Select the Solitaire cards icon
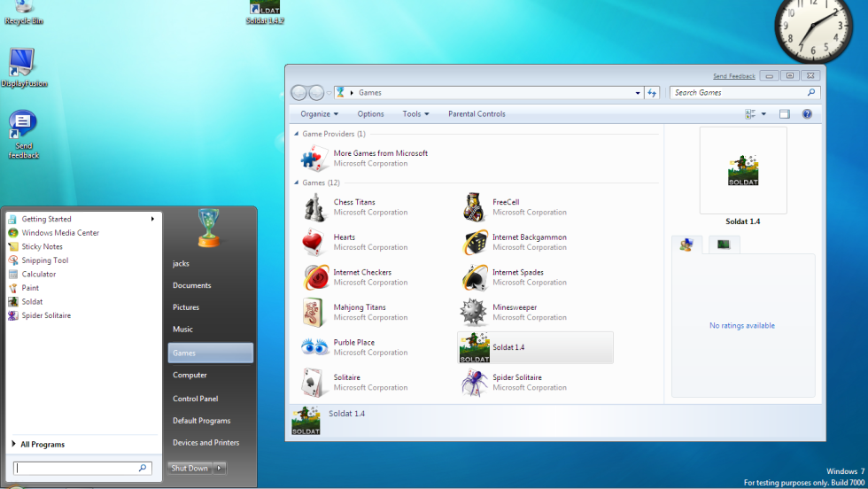Screen dimensions: 868x489 tap(314, 382)
